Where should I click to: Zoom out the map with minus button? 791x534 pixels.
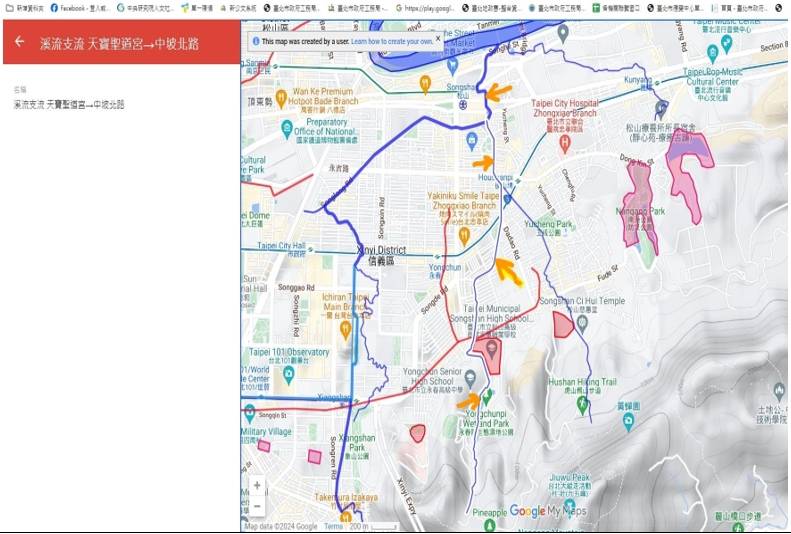(257, 506)
